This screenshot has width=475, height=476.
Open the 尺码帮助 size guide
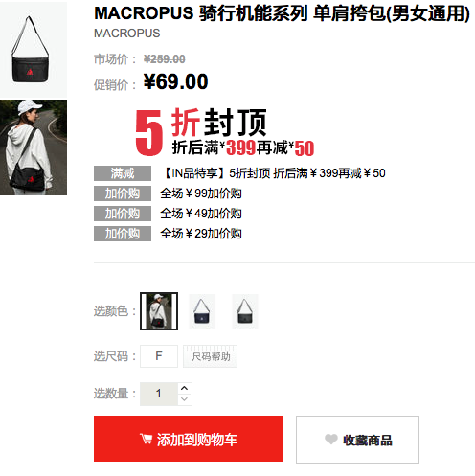tap(211, 356)
